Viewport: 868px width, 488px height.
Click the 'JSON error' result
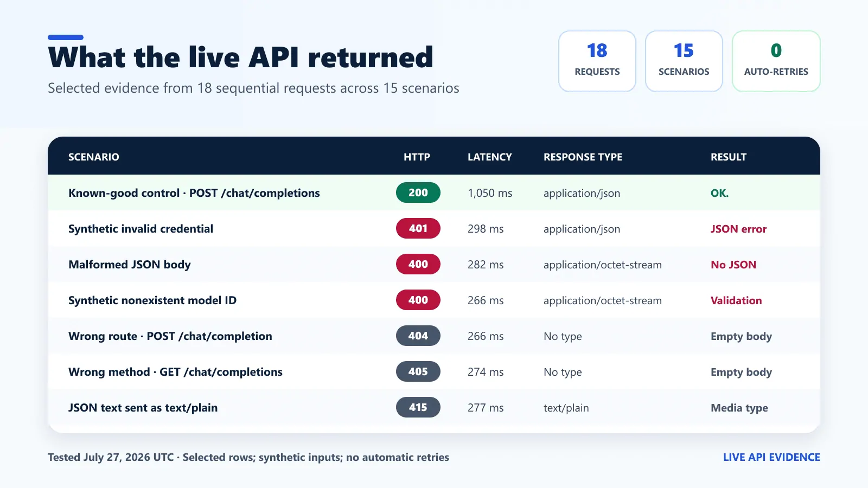pos(739,229)
